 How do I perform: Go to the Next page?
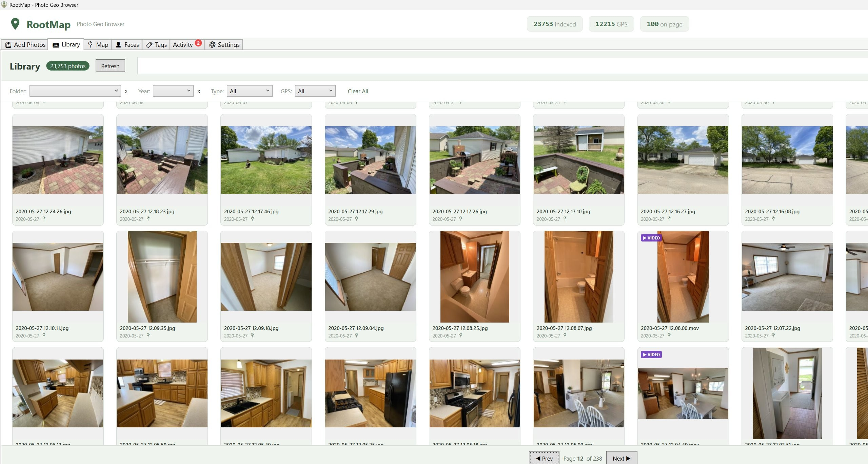622,458
